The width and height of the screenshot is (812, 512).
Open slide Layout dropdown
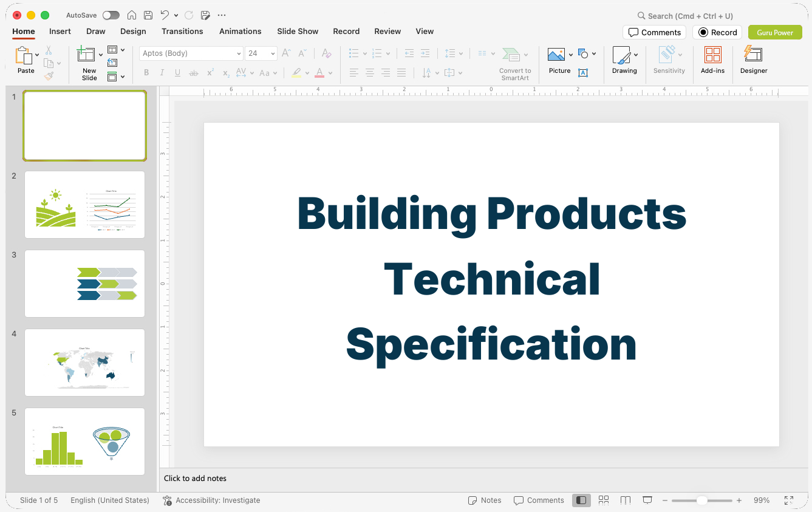(x=115, y=50)
